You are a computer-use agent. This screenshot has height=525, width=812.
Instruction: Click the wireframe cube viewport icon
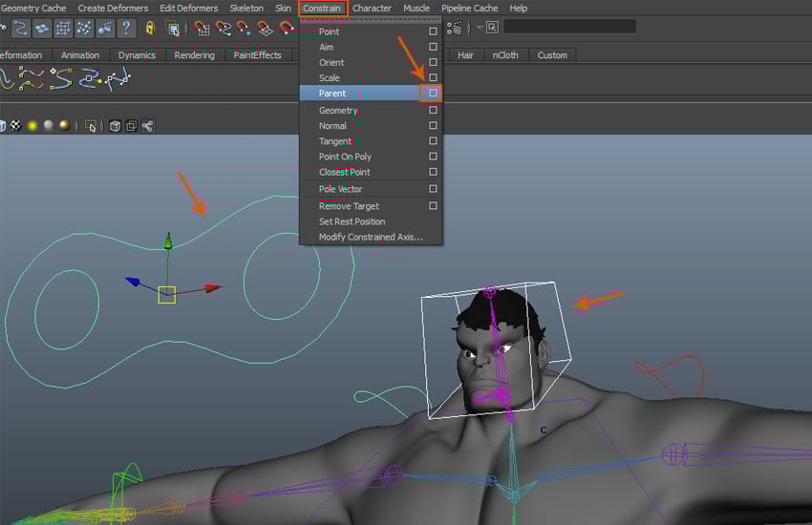115,126
